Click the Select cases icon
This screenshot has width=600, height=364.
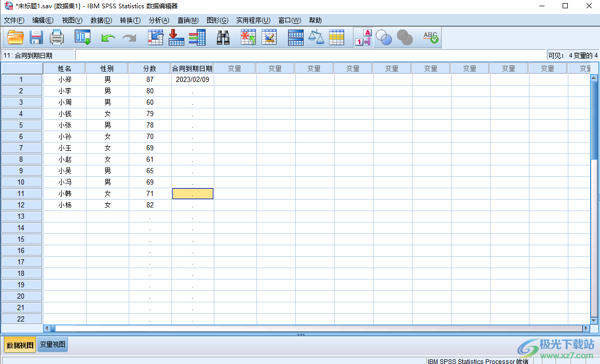pyautogui.click(x=337, y=37)
